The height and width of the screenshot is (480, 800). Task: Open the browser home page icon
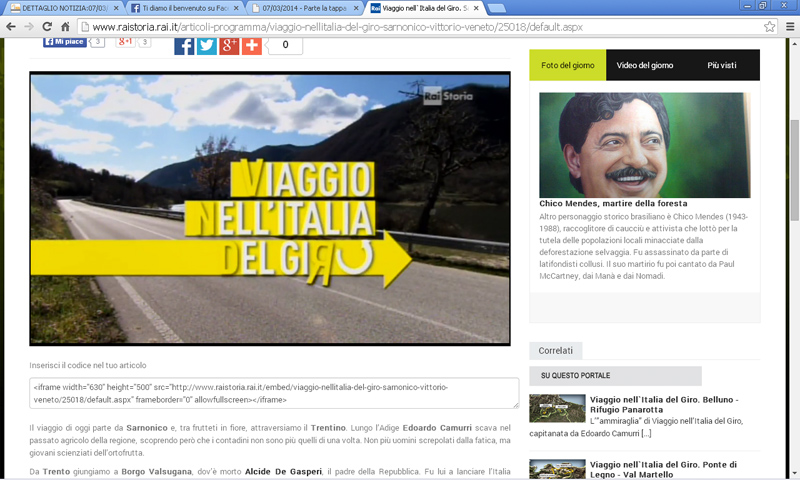click(65, 27)
